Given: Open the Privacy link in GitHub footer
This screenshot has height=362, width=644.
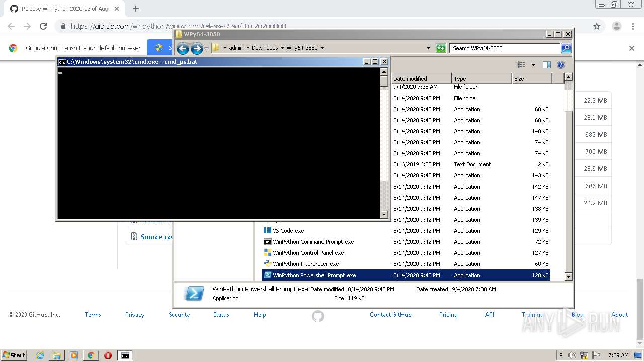Looking at the screenshot, I should [135, 315].
